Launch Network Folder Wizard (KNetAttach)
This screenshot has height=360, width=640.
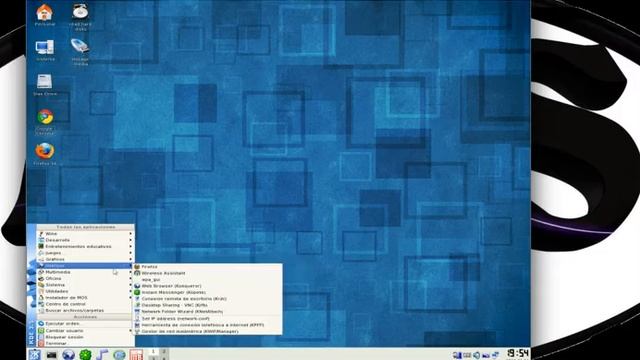(208, 311)
